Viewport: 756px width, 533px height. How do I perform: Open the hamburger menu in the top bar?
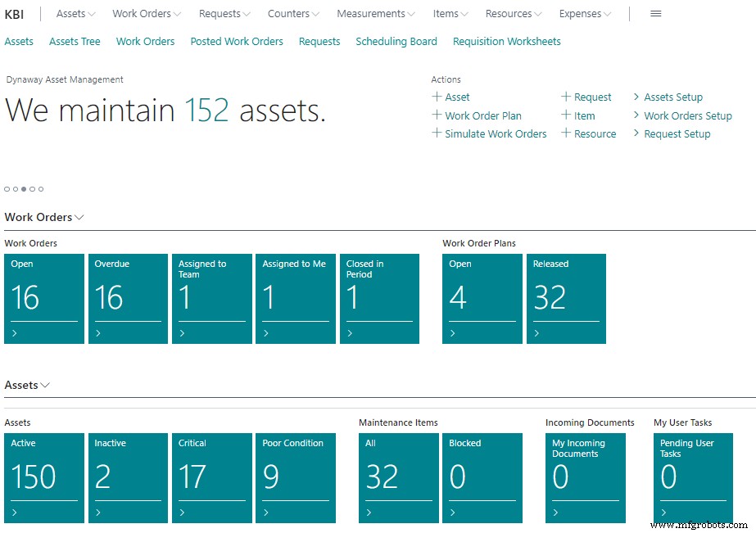[654, 13]
